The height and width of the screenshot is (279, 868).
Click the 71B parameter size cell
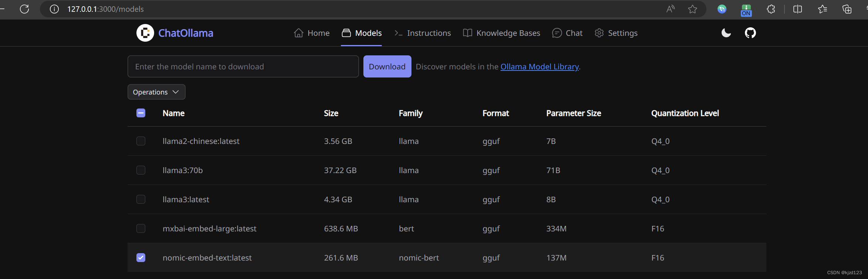point(553,170)
